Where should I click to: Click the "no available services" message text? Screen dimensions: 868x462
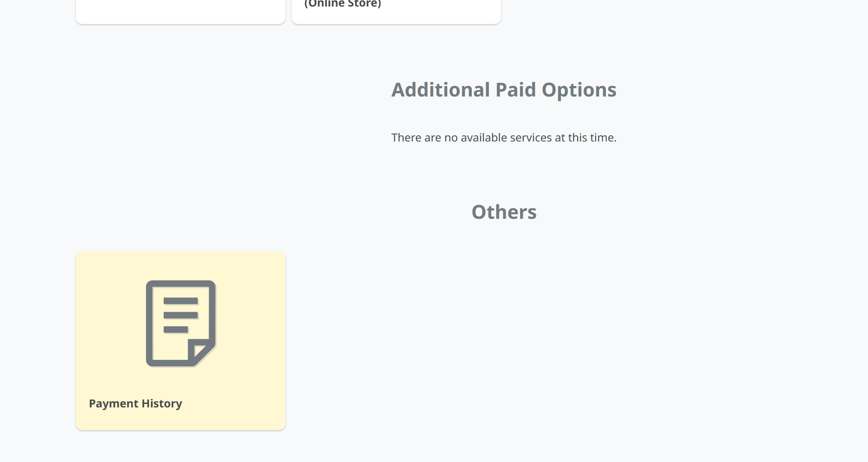[504, 138]
